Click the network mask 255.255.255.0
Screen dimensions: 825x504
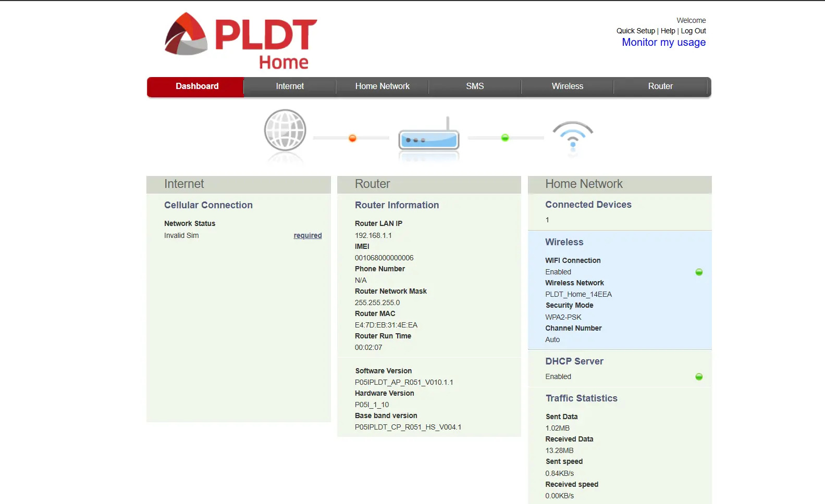(x=377, y=303)
